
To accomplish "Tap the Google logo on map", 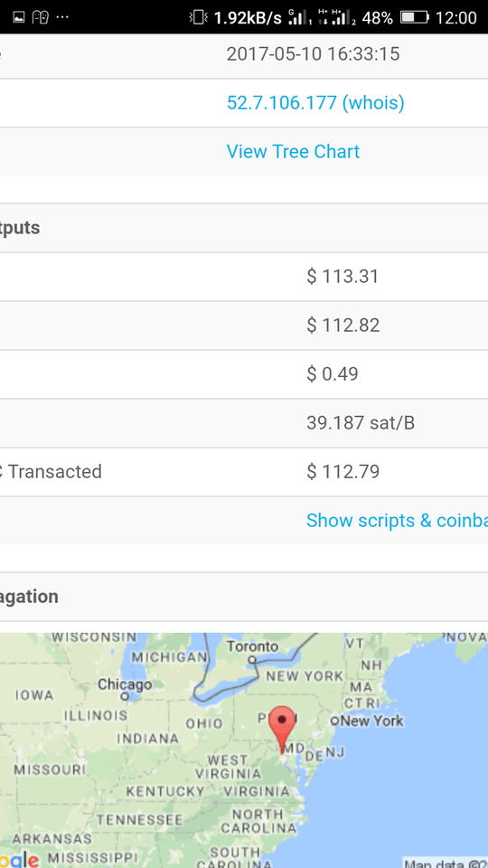I will pos(19,861).
